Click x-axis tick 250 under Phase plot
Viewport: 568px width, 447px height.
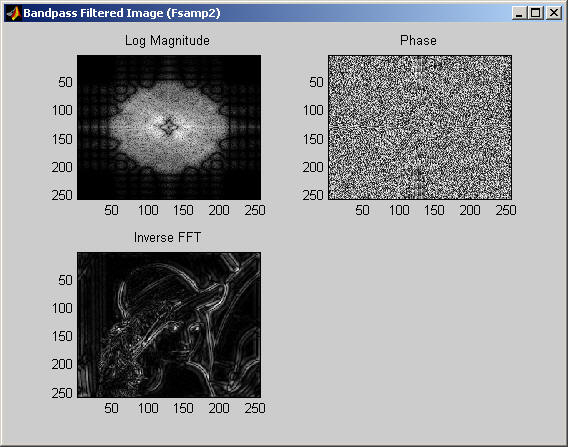pos(506,210)
